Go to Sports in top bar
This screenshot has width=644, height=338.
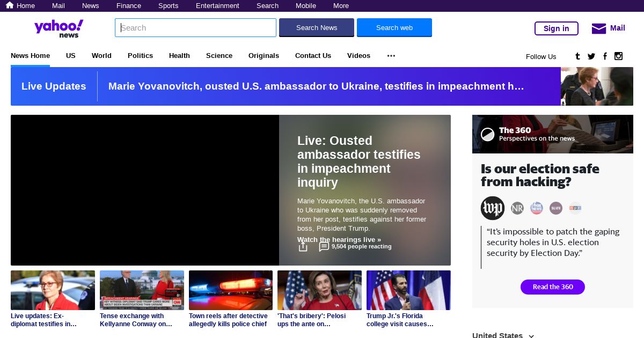pyautogui.click(x=169, y=6)
